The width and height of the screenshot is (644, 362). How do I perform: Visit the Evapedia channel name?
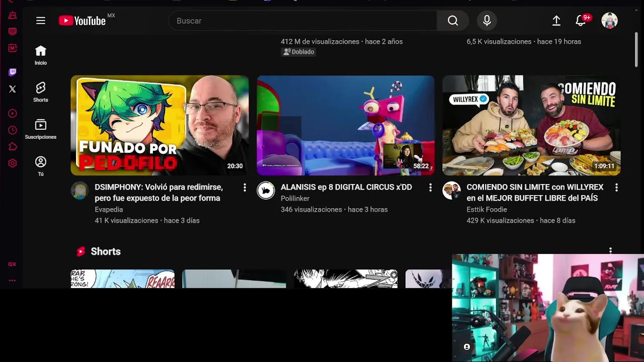tap(109, 209)
